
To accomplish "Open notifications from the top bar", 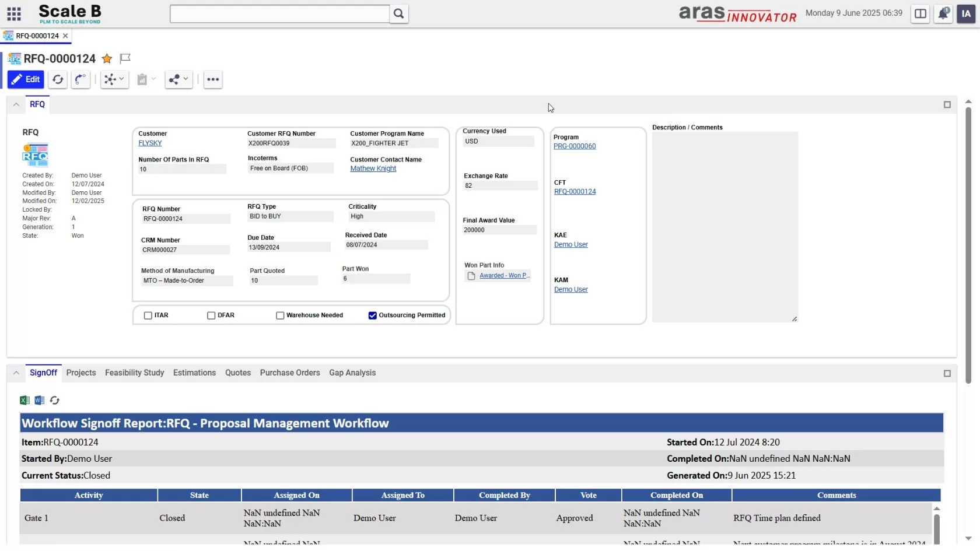I will pyautogui.click(x=943, y=13).
